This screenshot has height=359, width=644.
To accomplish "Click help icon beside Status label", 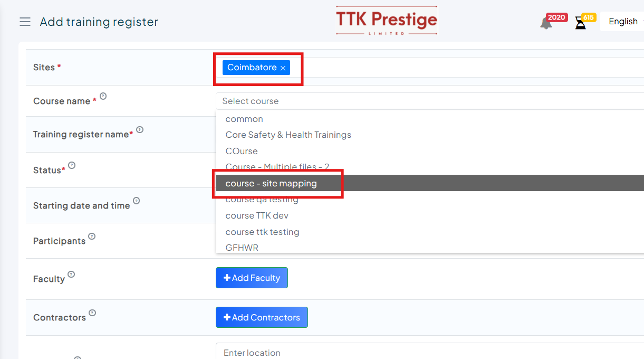I will 72,165.
